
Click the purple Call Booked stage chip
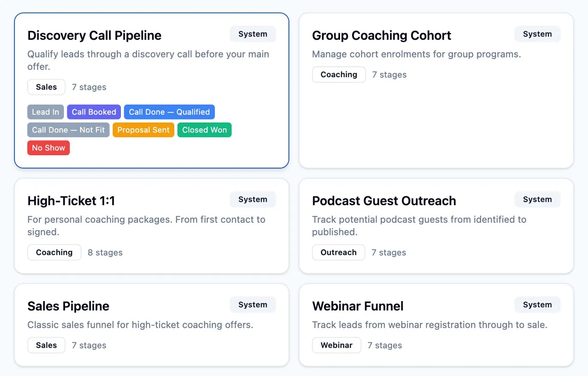click(94, 112)
